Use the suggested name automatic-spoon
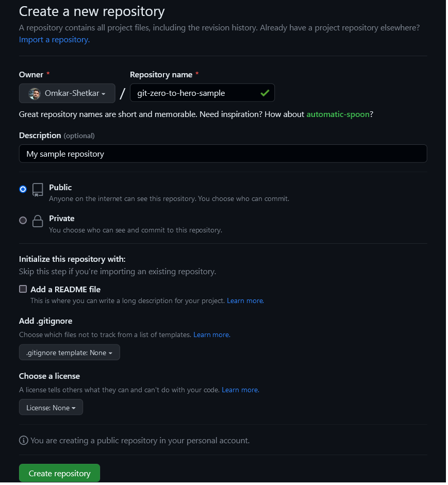448x485 pixels. pos(338,114)
